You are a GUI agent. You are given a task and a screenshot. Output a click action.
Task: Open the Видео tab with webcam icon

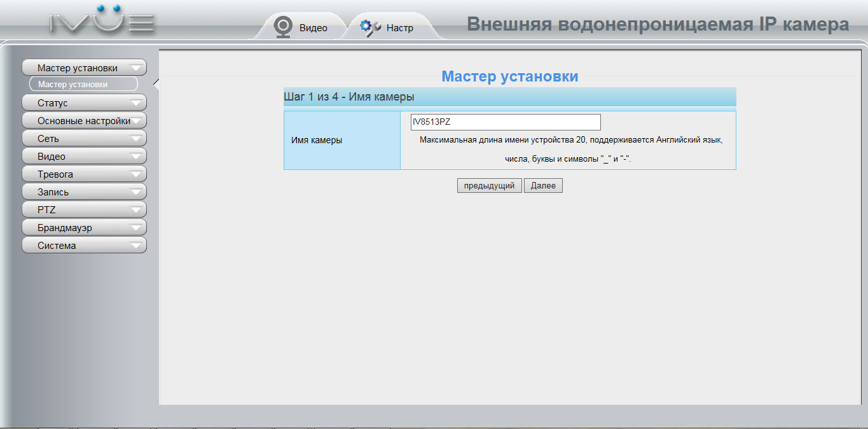301,27
